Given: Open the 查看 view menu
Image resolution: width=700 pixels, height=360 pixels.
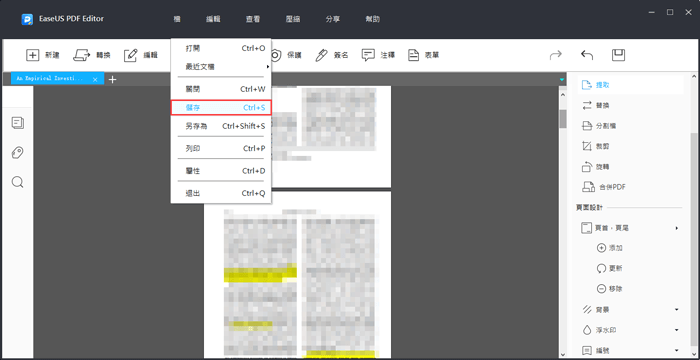Looking at the screenshot, I should (253, 19).
